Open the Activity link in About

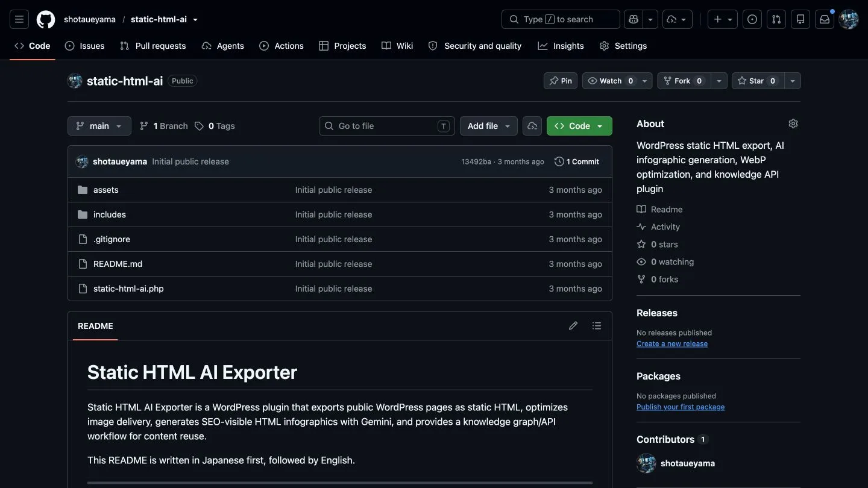click(x=658, y=227)
